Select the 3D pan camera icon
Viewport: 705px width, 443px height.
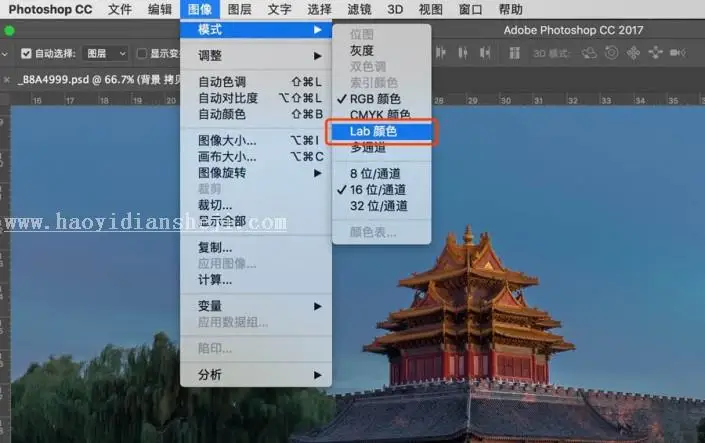[633, 53]
